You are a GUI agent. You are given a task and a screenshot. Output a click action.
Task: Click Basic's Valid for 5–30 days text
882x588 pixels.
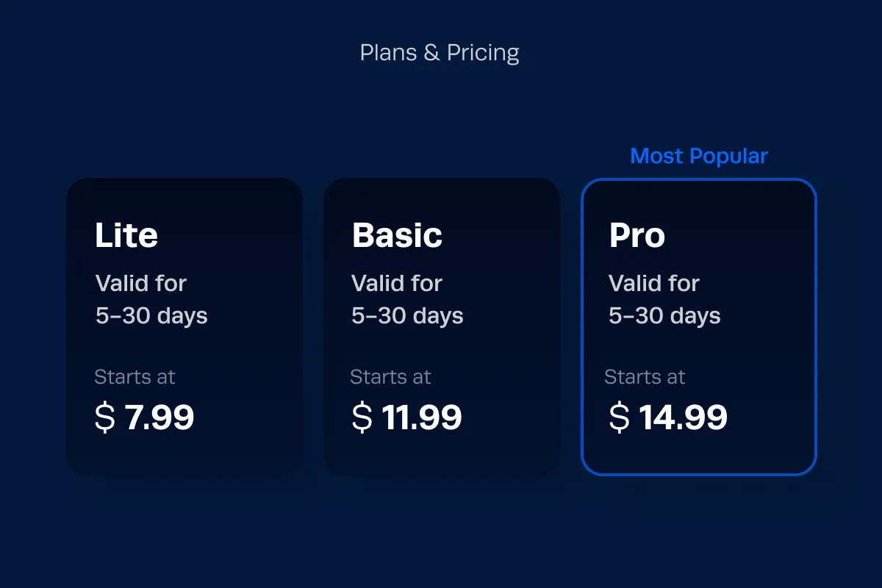407,299
